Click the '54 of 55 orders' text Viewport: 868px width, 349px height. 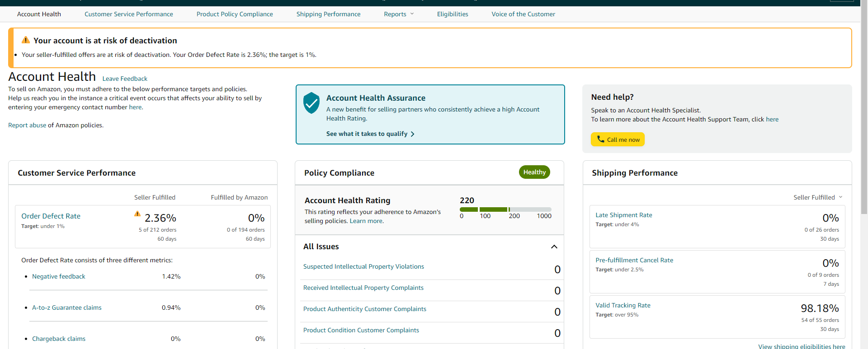[x=820, y=320]
